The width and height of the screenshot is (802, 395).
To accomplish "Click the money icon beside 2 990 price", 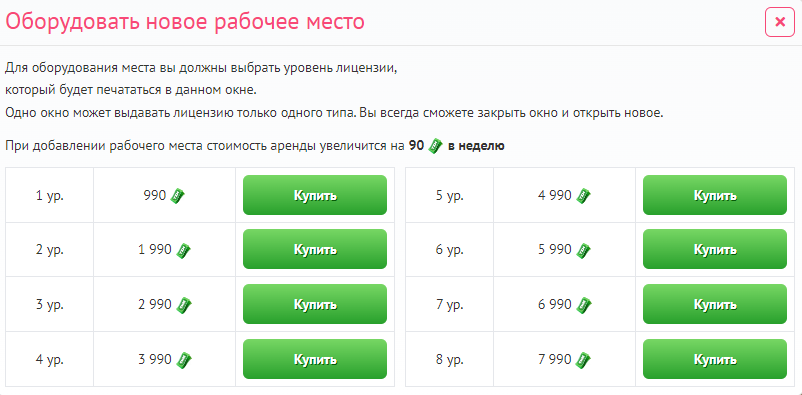I will (183, 305).
